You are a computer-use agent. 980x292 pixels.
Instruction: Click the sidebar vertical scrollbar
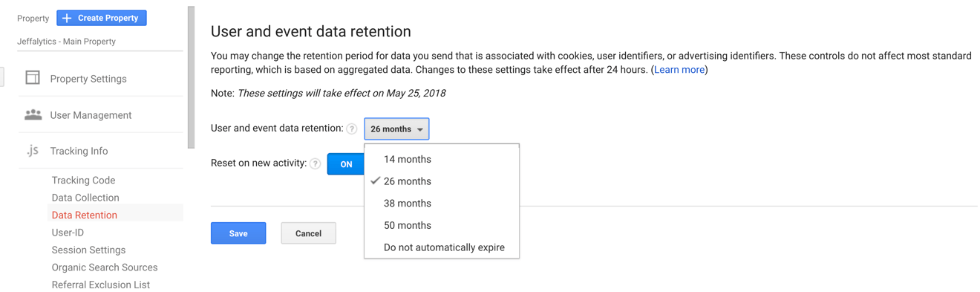[191, 78]
